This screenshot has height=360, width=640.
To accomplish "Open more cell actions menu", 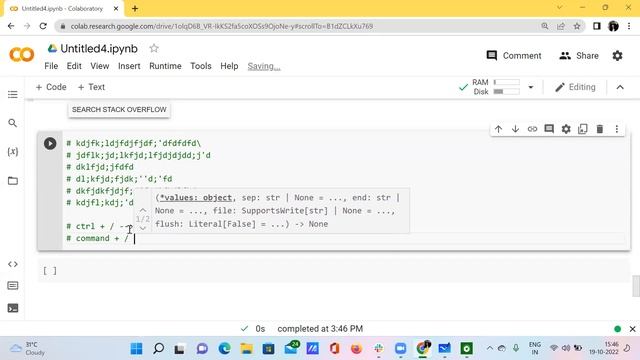I will pyautogui.click(x=617, y=129).
